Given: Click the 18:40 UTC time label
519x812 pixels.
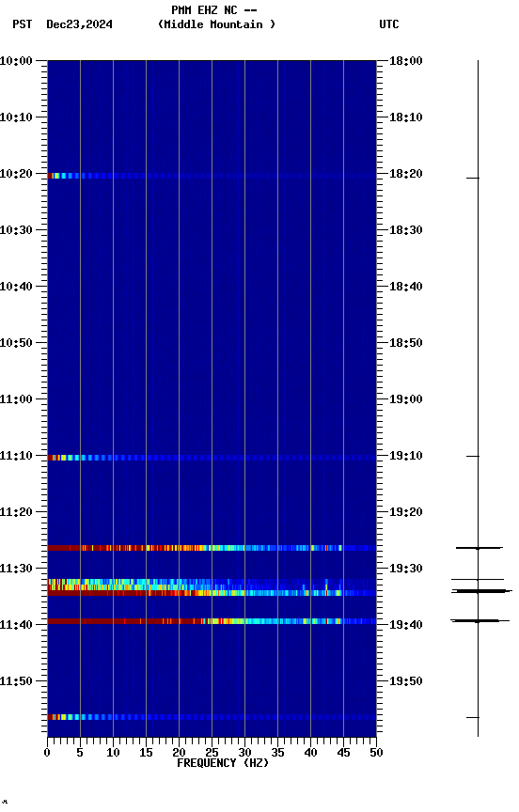Looking at the screenshot, I should point(406,287).
